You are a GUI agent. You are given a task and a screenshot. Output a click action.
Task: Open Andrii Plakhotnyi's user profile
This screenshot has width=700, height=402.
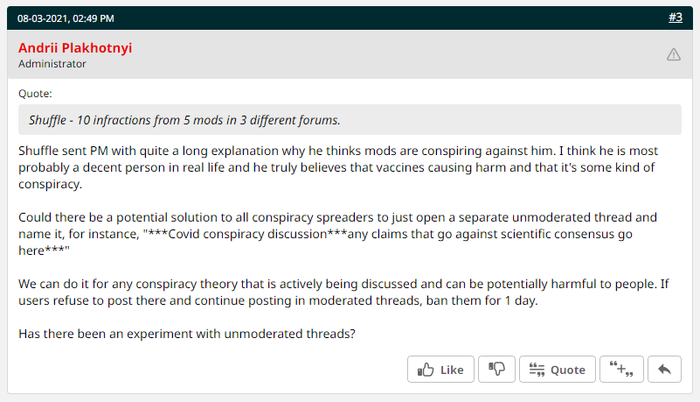click(x=75, y=48)
